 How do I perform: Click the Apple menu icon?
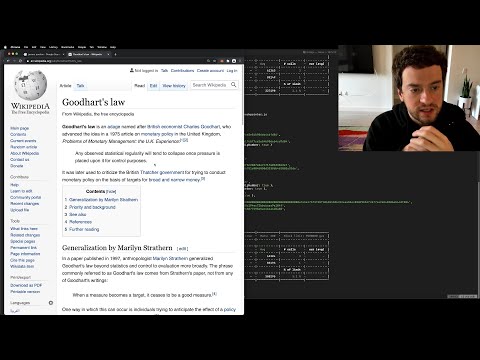(5, 47)
